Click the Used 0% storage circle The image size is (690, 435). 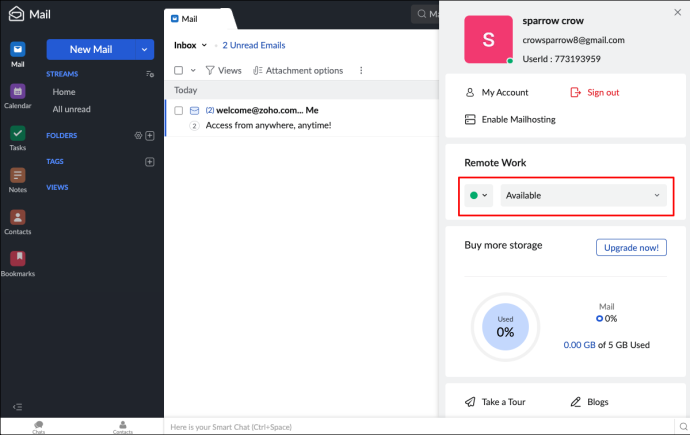click(505, 327)
